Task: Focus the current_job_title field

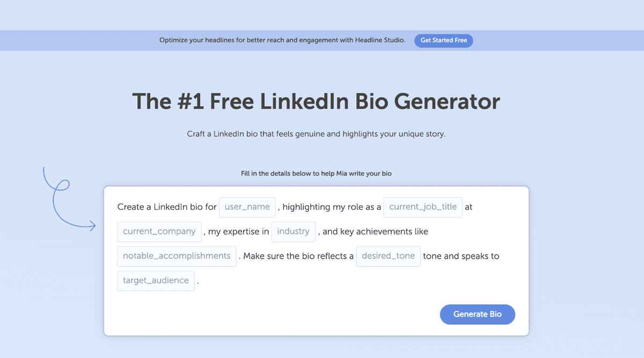Action: pyautogui.click(x=422, y=207)
